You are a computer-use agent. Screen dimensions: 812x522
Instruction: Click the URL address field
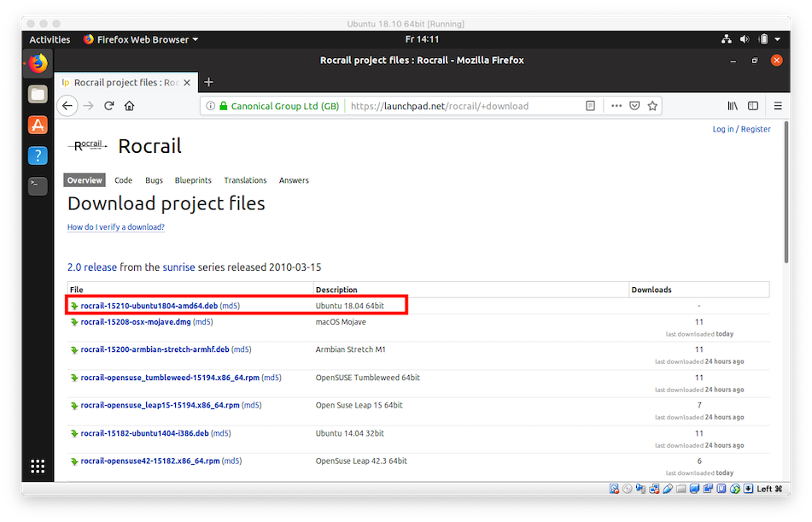coord(461,106)
